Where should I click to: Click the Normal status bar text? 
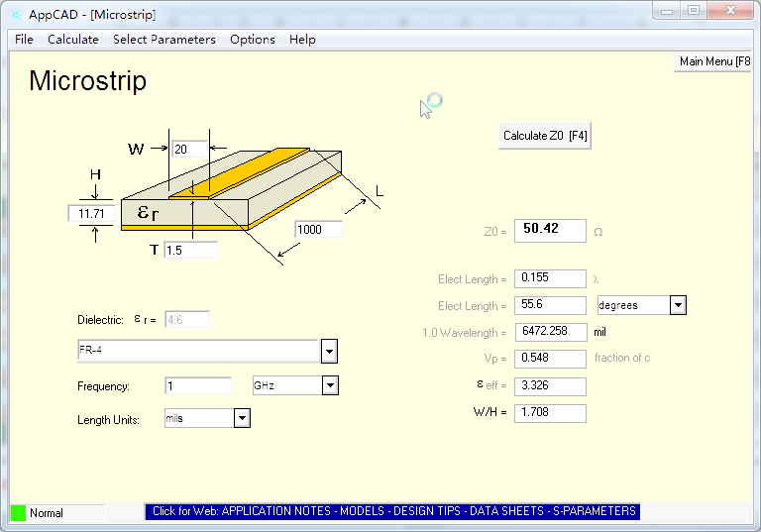(x=47, y=513)
